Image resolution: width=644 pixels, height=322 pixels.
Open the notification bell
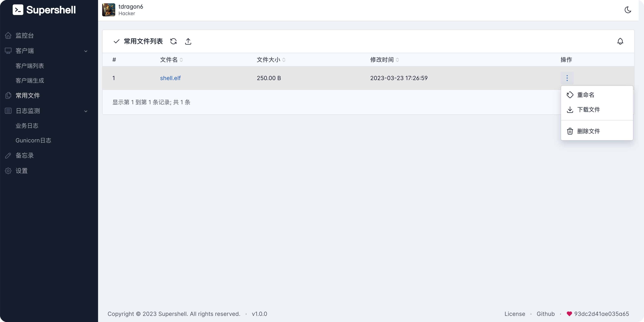[x=620, y=41]
